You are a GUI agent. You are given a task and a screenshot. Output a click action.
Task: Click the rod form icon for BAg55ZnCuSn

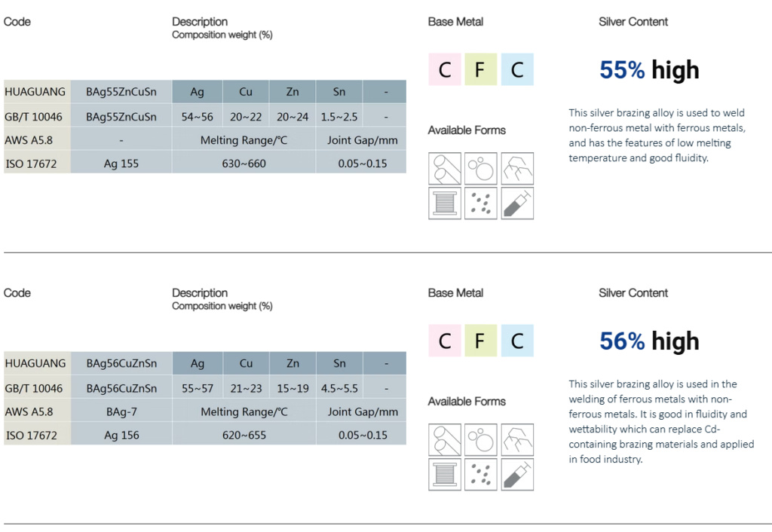[444, 169]
